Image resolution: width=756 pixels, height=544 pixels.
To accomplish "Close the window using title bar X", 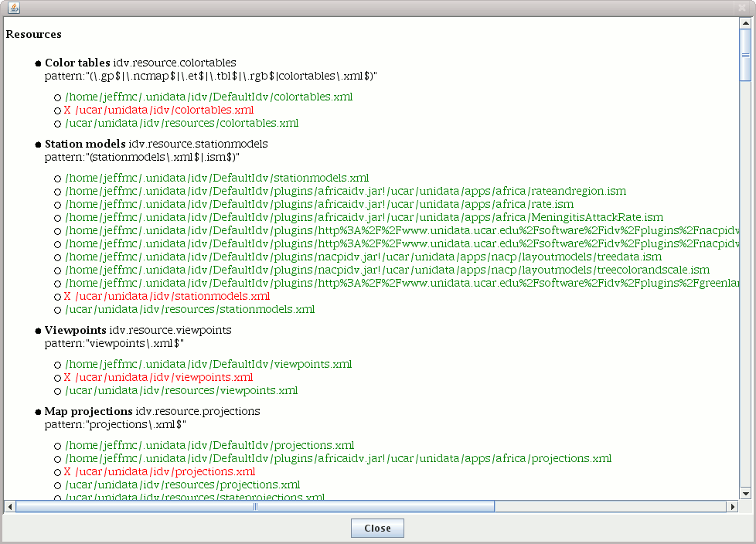I will pyautogui.click(x=742, y=8).
